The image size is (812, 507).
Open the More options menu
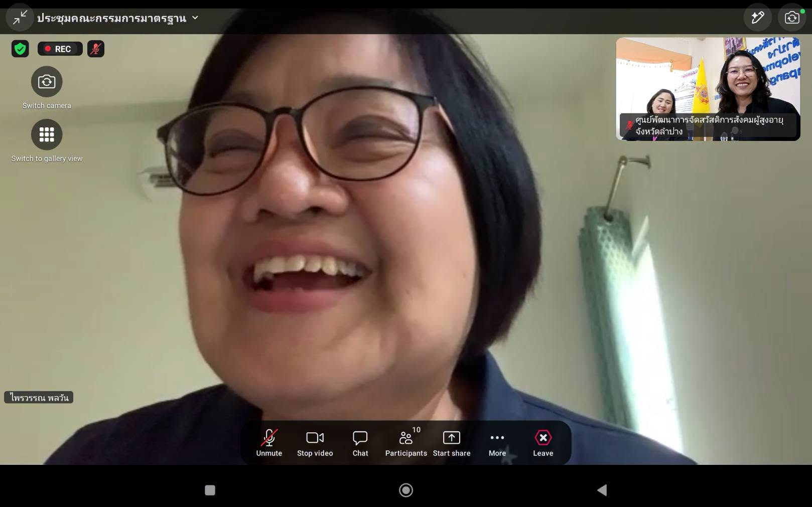(497, 443)
